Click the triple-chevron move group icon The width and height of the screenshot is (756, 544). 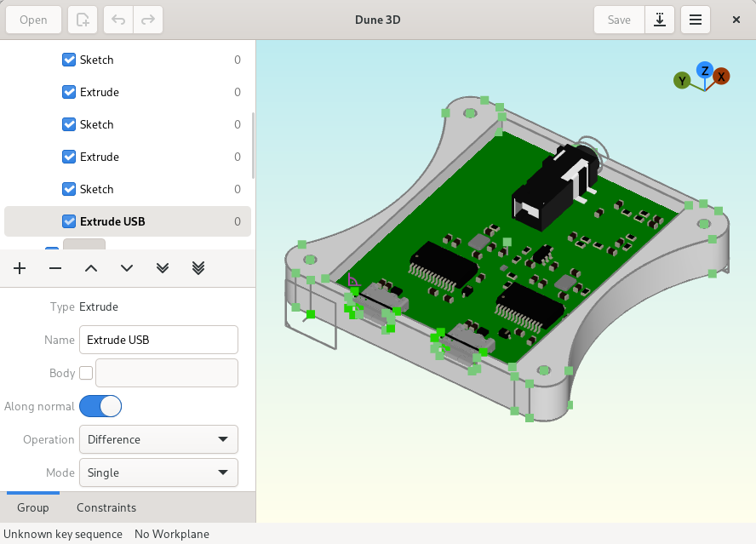(x=198, y=268)
